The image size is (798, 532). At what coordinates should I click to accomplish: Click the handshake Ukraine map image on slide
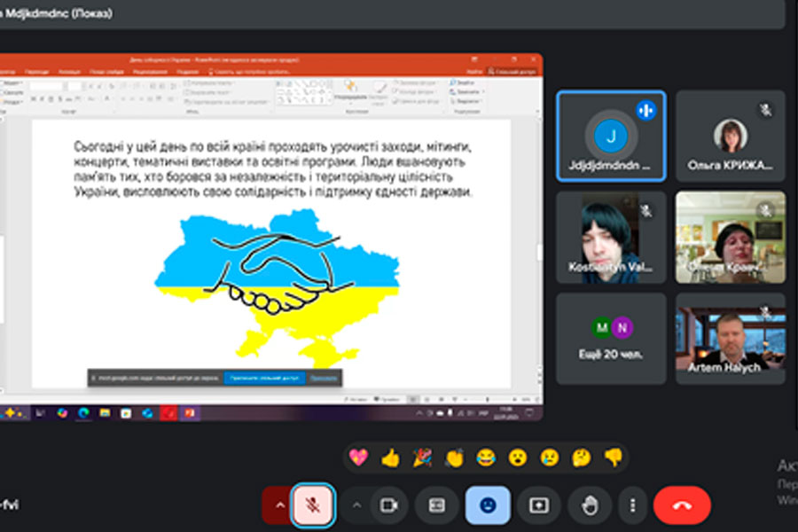(x=278, y=287)
